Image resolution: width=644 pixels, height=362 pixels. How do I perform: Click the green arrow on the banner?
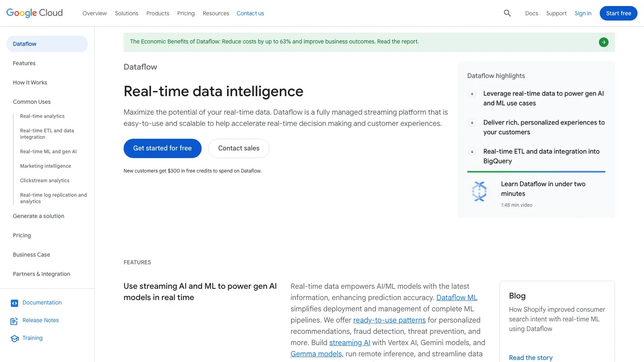(603, 42)
